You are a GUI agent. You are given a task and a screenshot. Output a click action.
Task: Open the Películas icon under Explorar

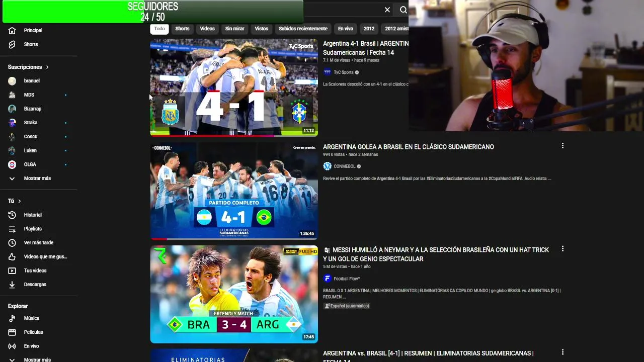coord(12,332)
